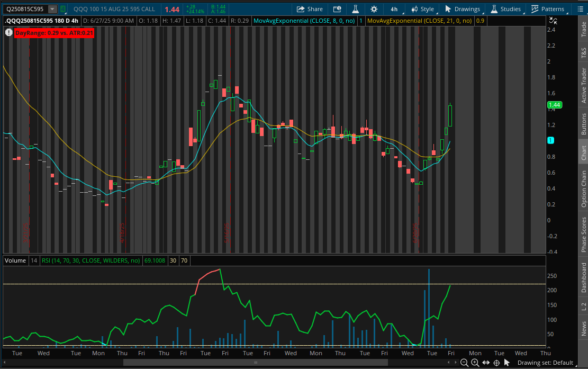Open the T&S side tab

click(x=583, y=53)
